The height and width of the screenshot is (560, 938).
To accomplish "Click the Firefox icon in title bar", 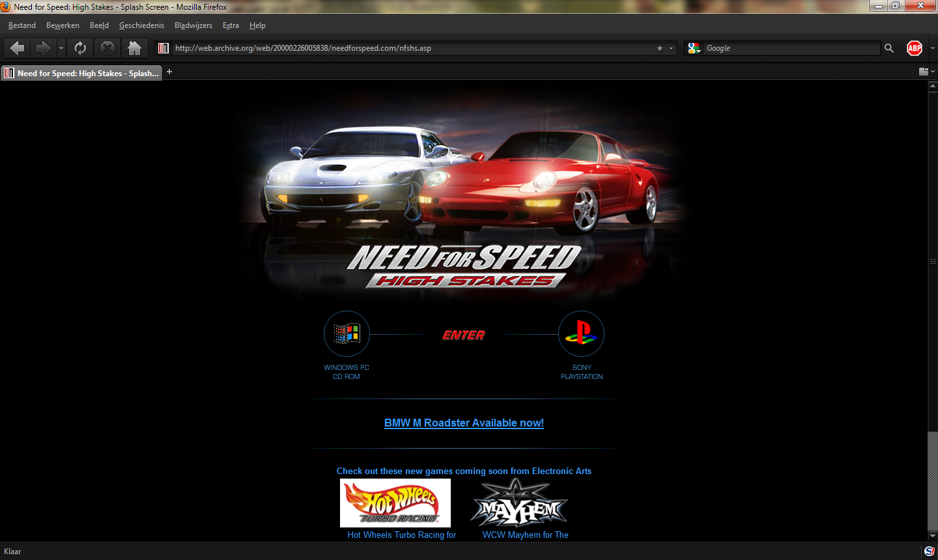I will (5, 7).
